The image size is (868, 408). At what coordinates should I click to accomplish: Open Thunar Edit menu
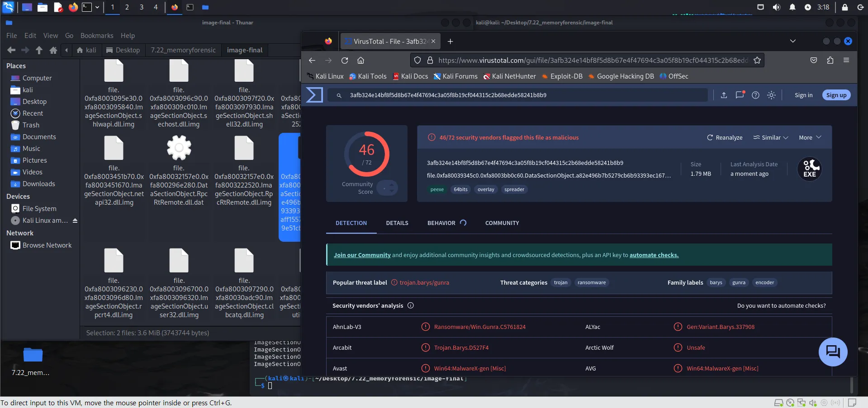coord(30,36)
